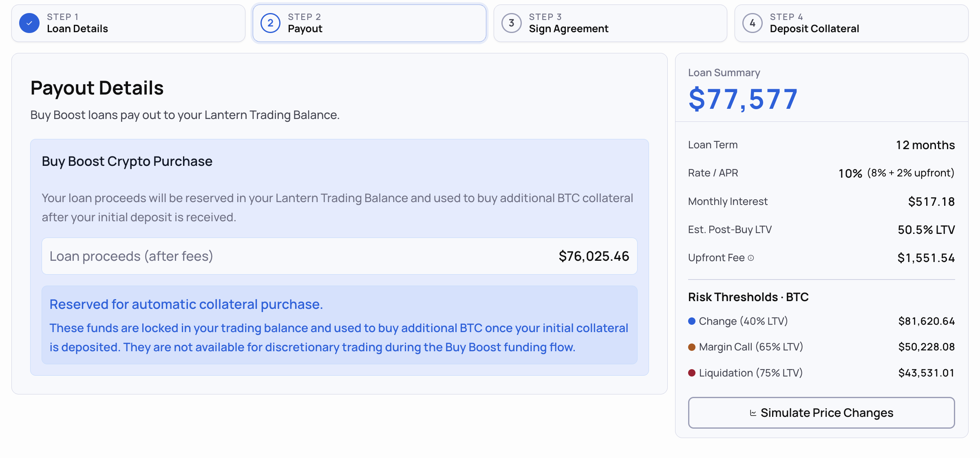Click the $77,577 loan summary total

[x=743, y=99]
